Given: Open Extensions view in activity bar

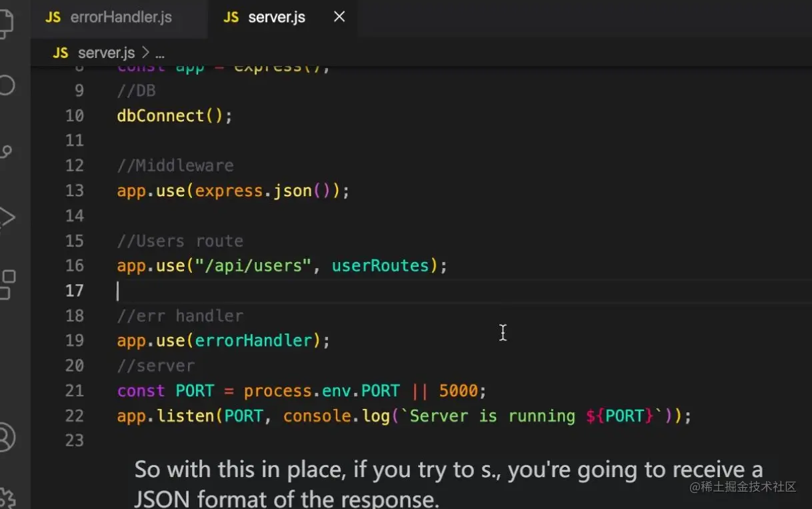Looking at the screenshot, I should [7, 284].
